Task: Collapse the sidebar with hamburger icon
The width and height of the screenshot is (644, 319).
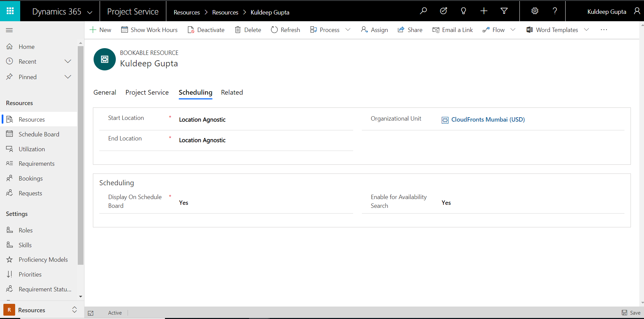Action: 9,30
